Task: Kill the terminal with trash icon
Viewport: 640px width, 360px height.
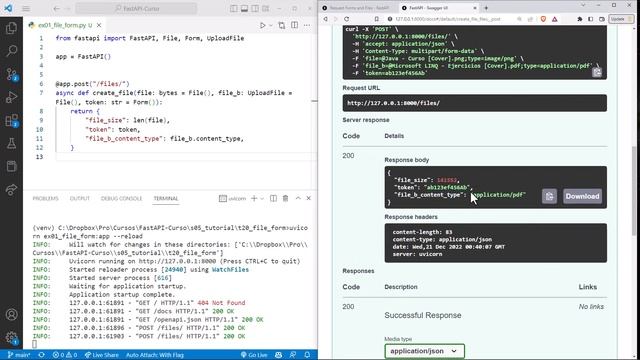Action: point(285,198)
